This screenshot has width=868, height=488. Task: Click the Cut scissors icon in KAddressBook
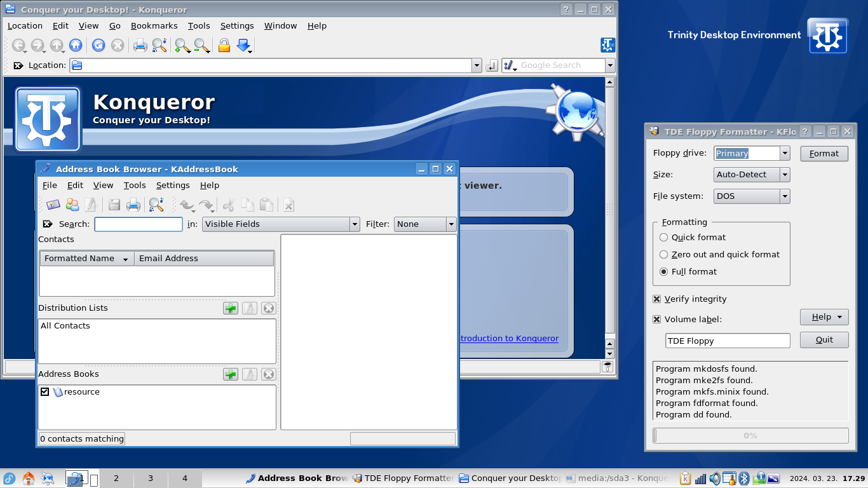pyautogui.click(x=229, y=205)
